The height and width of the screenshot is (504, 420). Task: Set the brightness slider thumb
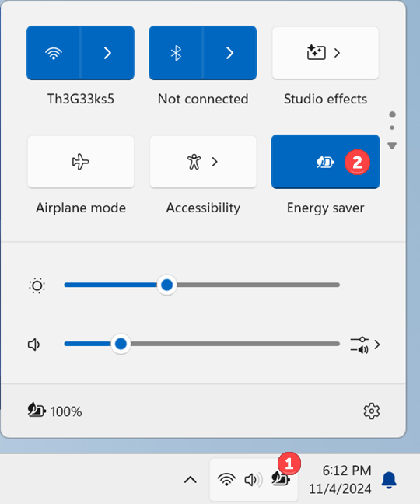(x=166, y=285)
